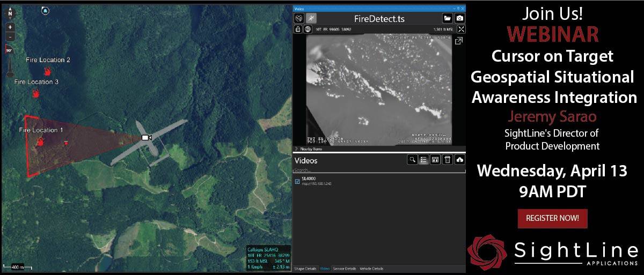
Task: Click the infrared video feed frame
Action: click(378, 90)
